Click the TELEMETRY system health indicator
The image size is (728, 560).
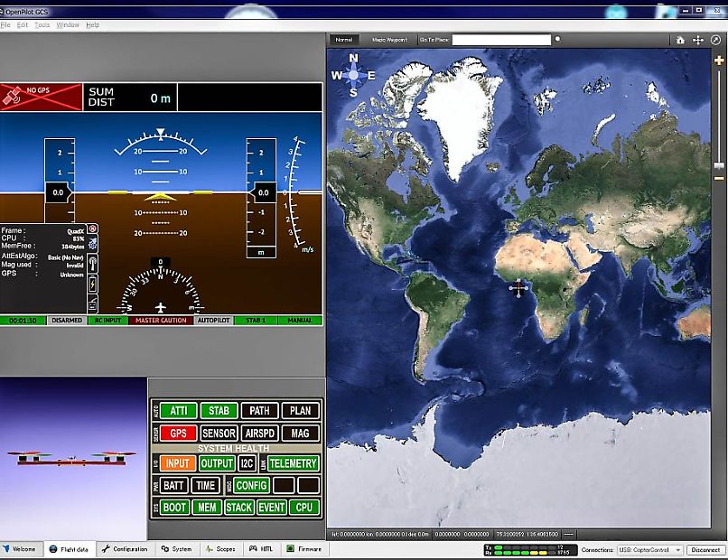[x=293, y=463]
